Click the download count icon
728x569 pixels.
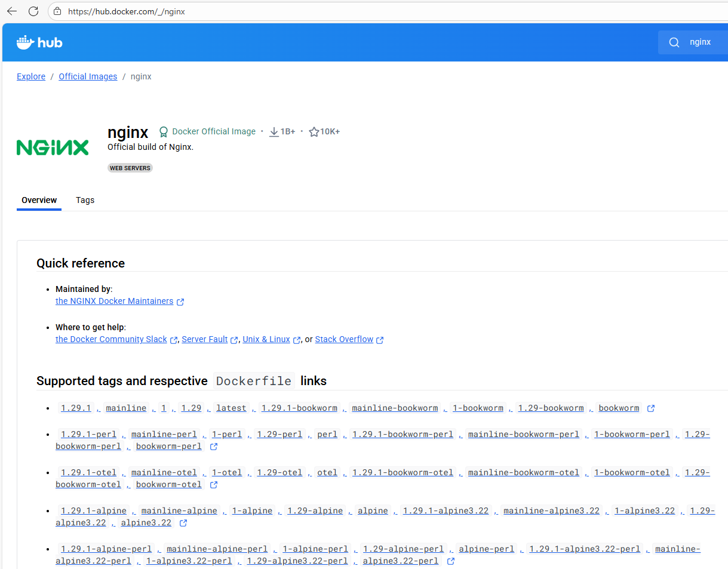(274, 132)
